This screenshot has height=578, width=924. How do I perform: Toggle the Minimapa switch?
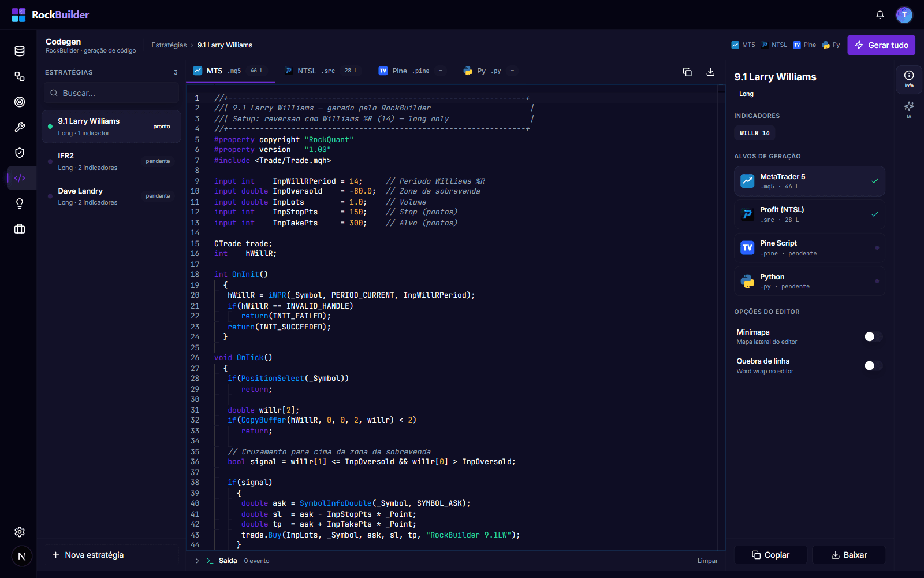[873, 337]
